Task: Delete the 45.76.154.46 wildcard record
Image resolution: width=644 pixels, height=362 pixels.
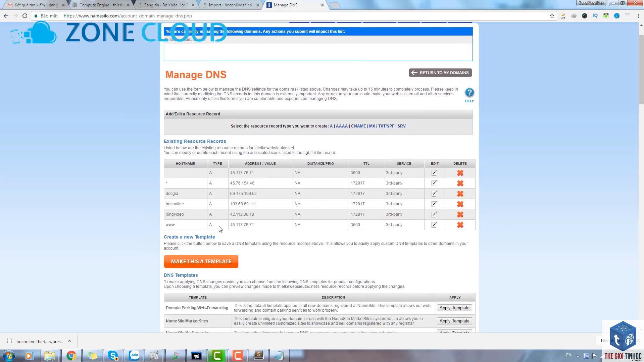Action: (x=460, y=183)
